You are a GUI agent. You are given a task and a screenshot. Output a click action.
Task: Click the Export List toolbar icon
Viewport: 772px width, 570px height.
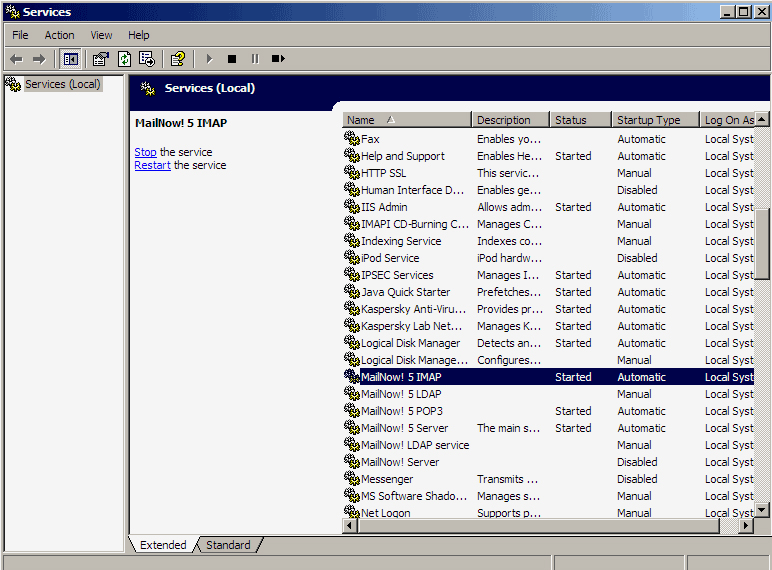[x=147, y=60]
